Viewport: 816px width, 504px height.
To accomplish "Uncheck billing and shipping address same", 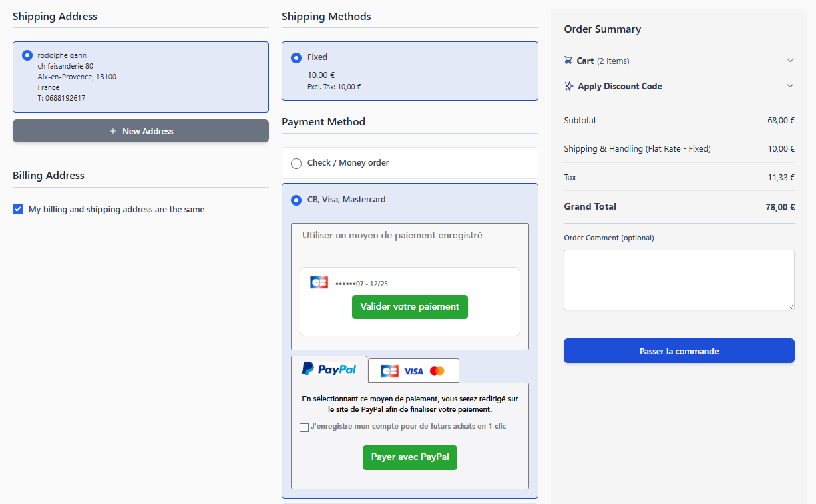I will point(18,210).
